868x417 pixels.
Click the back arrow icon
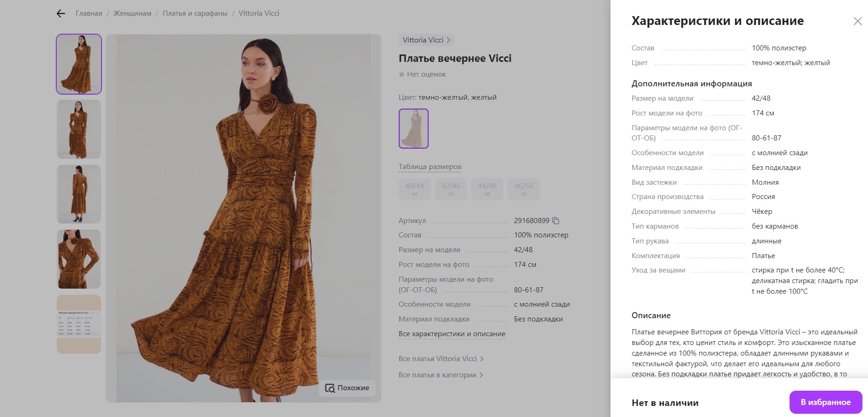pos(61,13)
